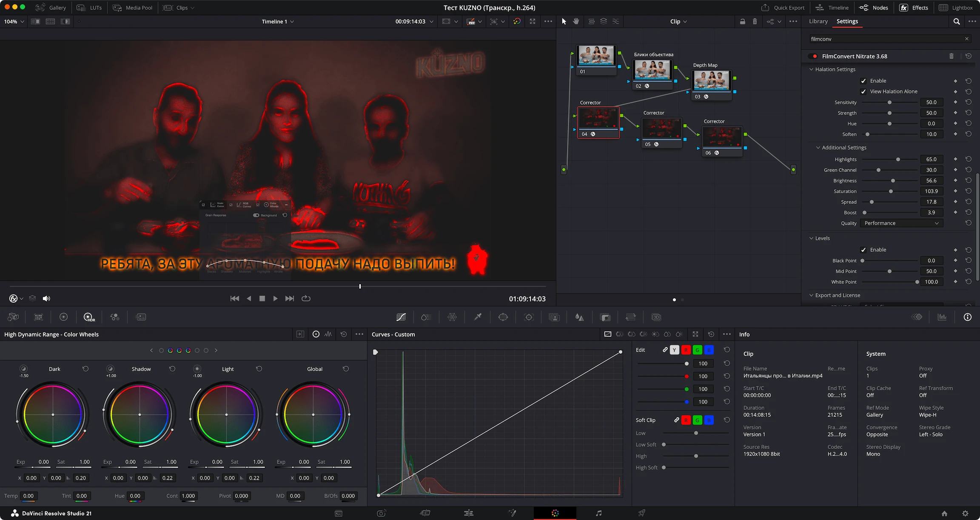Open the Blur palette
Image resolution: width=980 pixels, height=520 pixels.
[579, 317]
